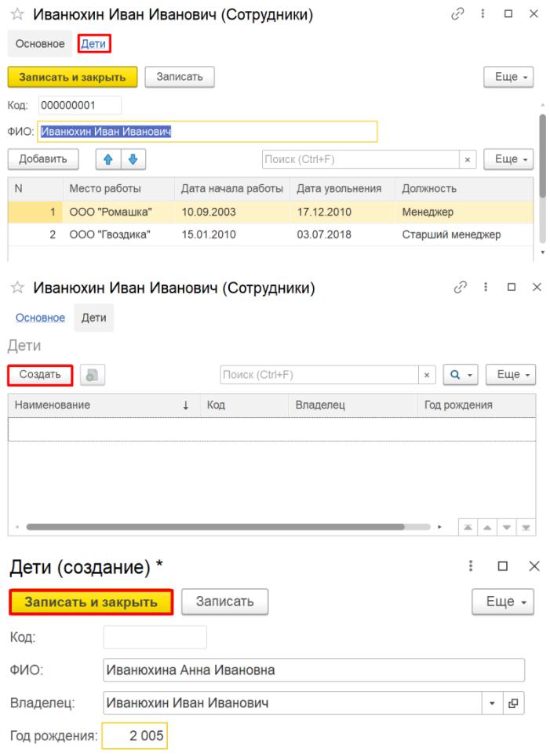550x756 pixels.
Task: Vertical dots menu in Дети tab window
Action: [486, 287]
